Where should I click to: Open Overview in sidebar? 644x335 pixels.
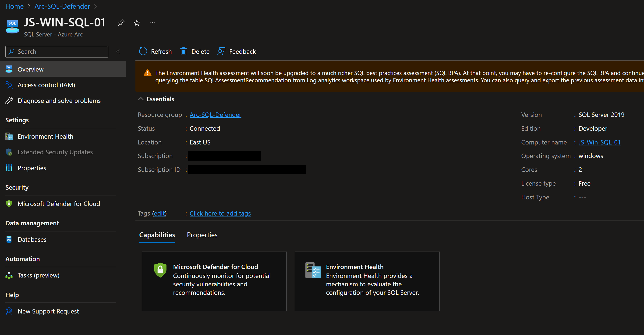pos(63,69)
